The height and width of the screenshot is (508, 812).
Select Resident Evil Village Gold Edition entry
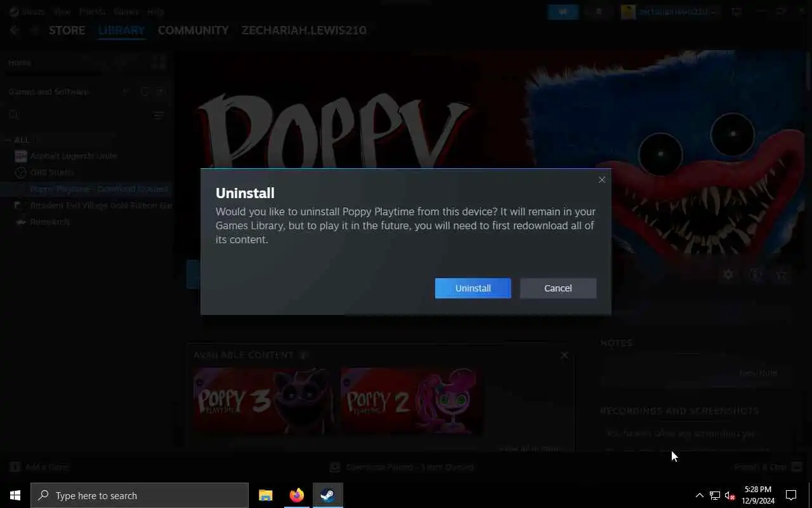point(101,205)
